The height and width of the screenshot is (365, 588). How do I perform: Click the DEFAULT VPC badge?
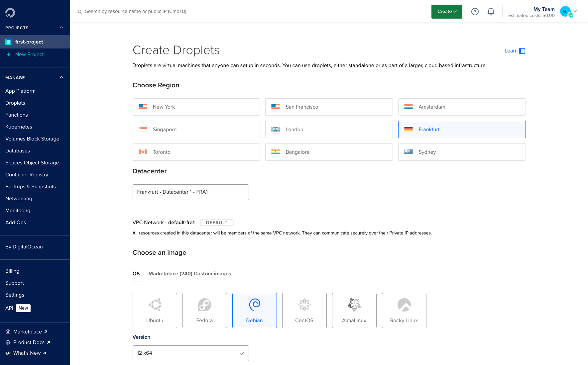coord(217,223)
